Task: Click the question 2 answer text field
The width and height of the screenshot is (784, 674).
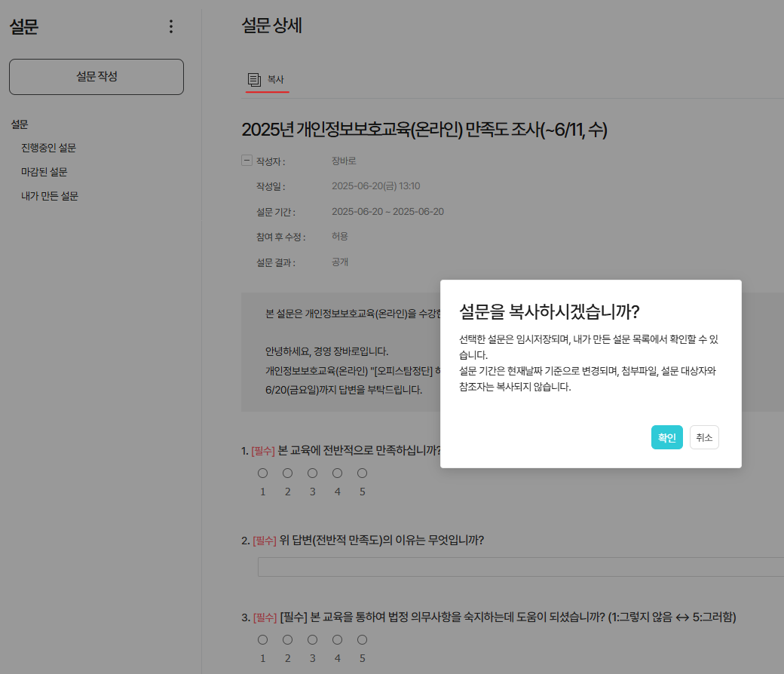Action: (x=520, y=567)
